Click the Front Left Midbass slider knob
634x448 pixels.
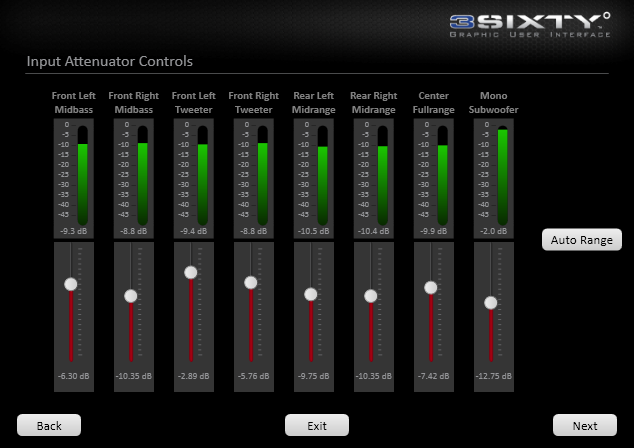(x=71, y=284)
